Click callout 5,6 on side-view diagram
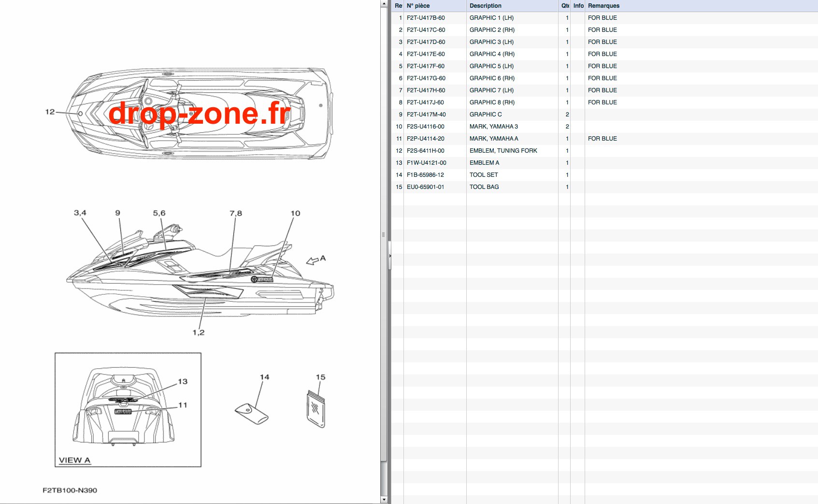This screenshot has height=504, width=818. [x=159, y=213]
